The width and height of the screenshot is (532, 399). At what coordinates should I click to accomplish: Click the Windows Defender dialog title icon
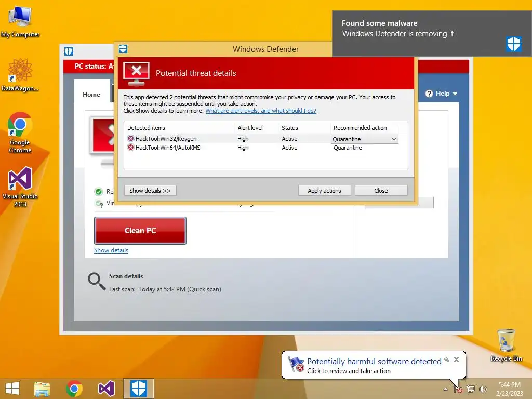123,49
